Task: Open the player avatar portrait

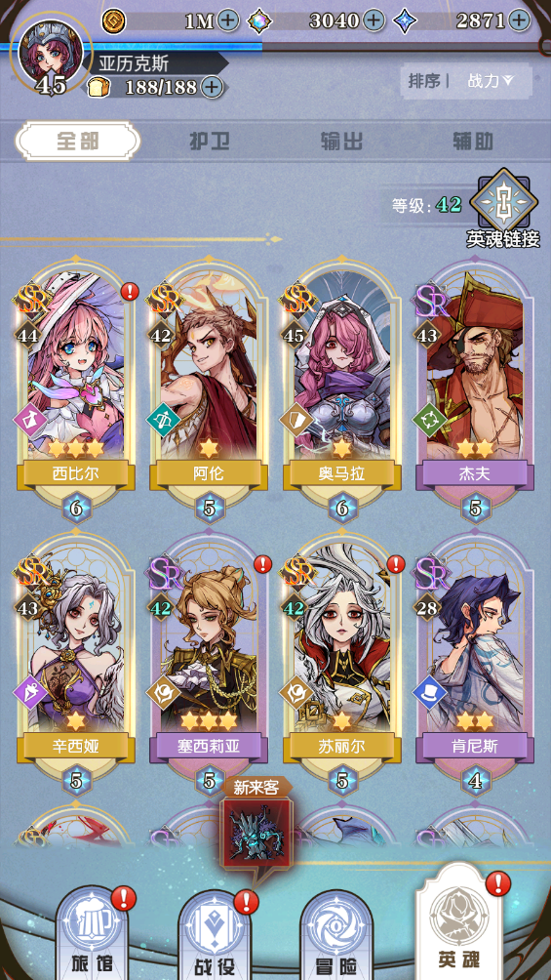Action: (52, 55)
